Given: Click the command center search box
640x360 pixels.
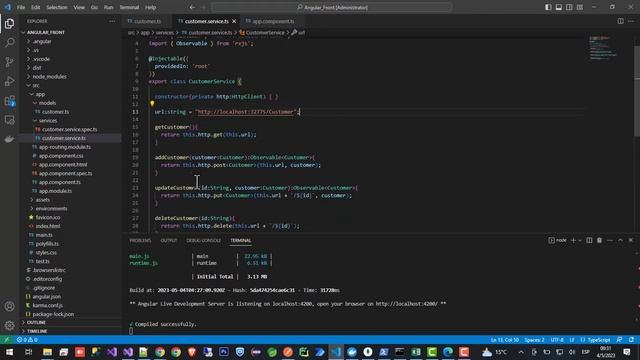Looking at the screenshot, I should tap(331, 7).
